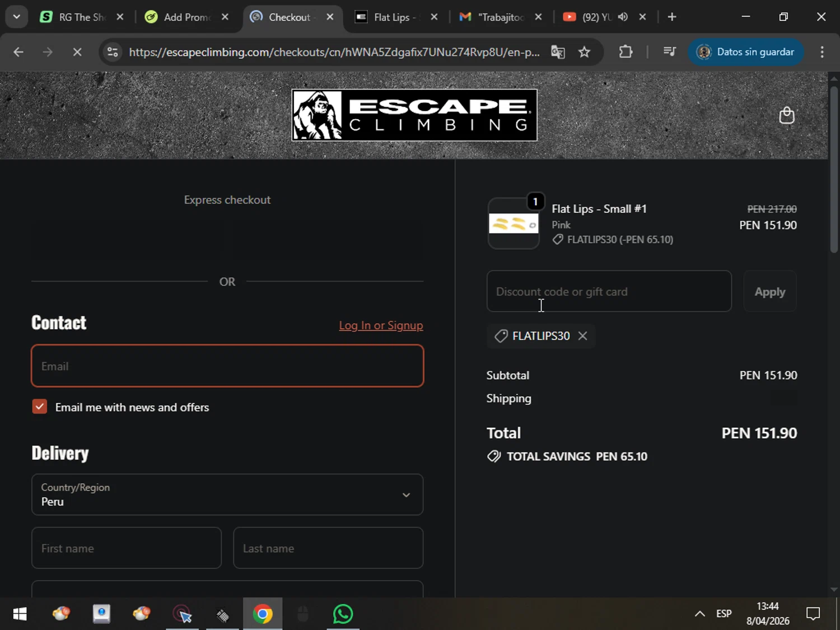
Task: Close the Flat Lips tab
Action: click(x=434, y=17)
